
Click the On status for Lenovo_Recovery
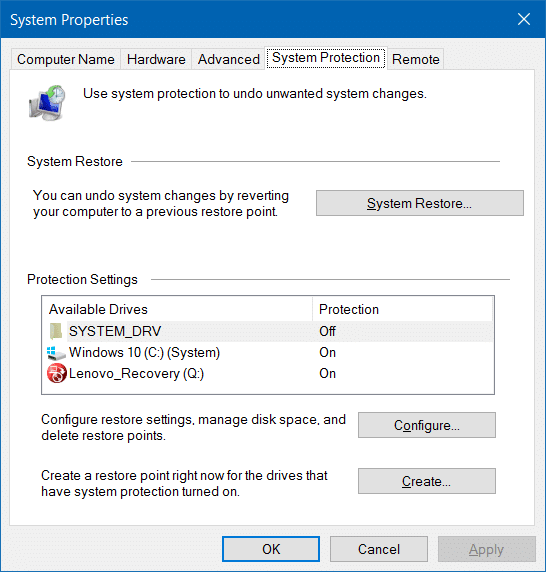click(x=328, y=374)
